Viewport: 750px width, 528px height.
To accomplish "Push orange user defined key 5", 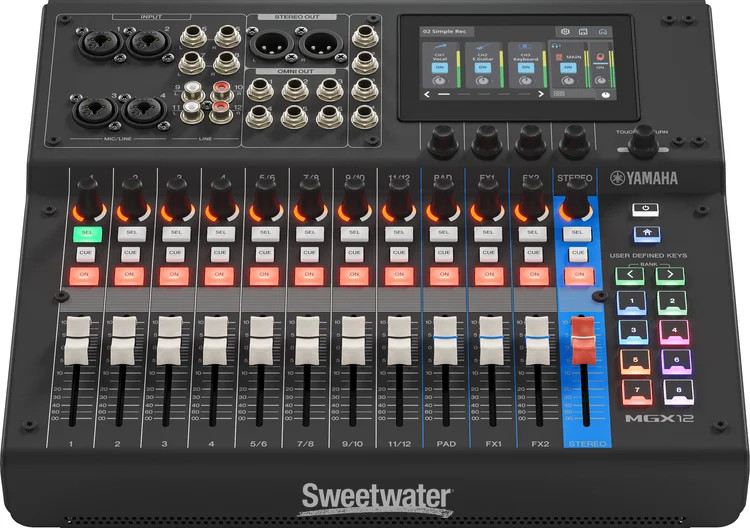I will pyautogui.click(x=635, y=361).
